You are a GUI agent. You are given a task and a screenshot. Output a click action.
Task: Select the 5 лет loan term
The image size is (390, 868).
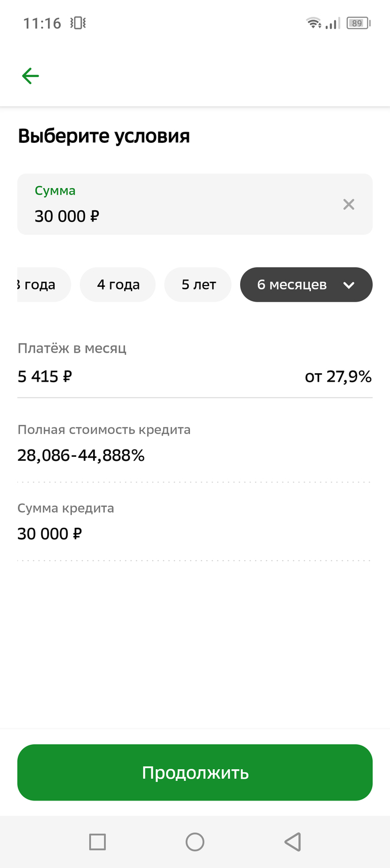coord(198,284)
